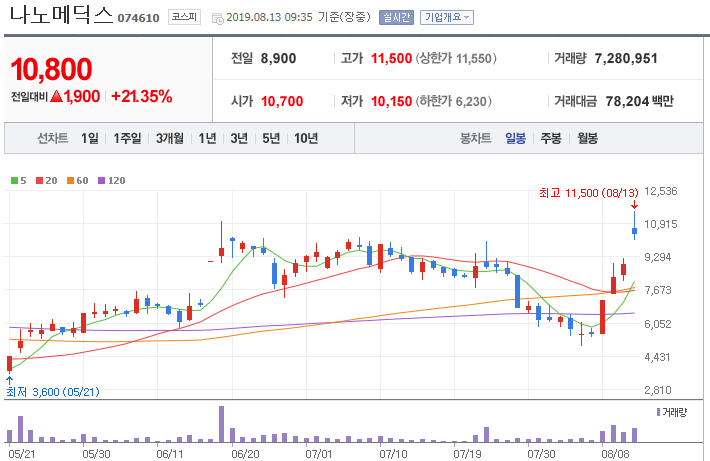The height and width of the screenshot is (461, 710).
Task: Click the 실시간 real-time button
Action: (396, 18)
